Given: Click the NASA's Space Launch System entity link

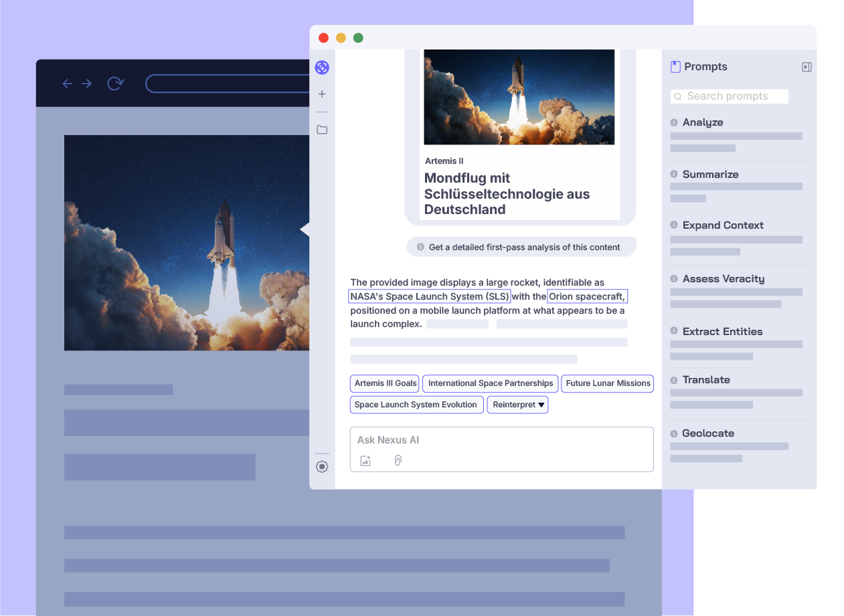Looking at the screenshot, I should (x=429, y=296).
